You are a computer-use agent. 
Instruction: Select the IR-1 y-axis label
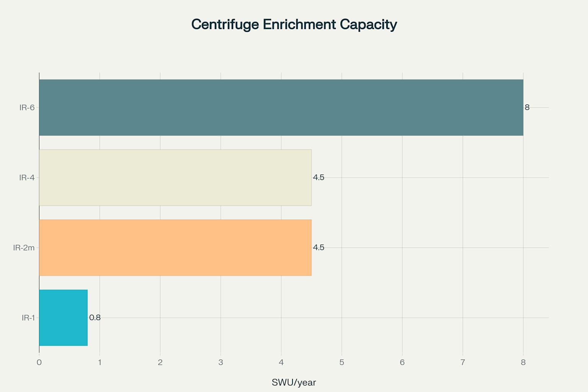pos(28,318)
